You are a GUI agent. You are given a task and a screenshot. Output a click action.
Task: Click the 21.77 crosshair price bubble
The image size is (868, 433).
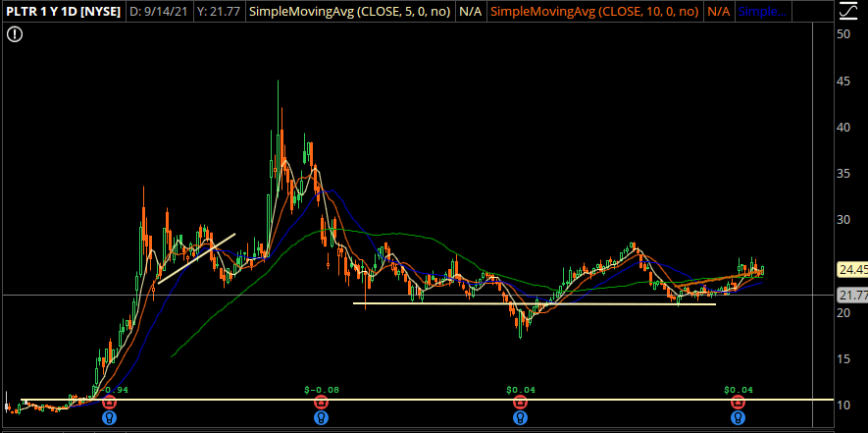click(x=853, y=295)
